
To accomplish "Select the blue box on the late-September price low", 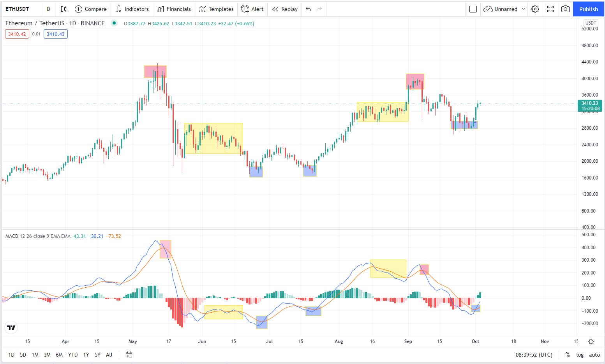I will click(x=464, y=125).
